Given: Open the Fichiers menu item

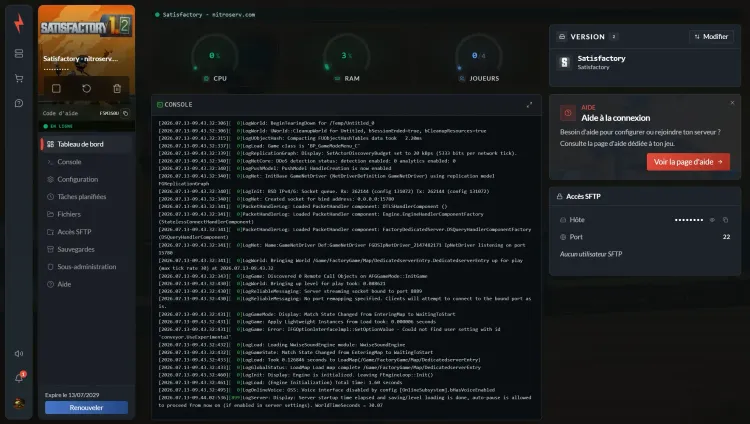Looking at the screenshot, I should (86, 214).
